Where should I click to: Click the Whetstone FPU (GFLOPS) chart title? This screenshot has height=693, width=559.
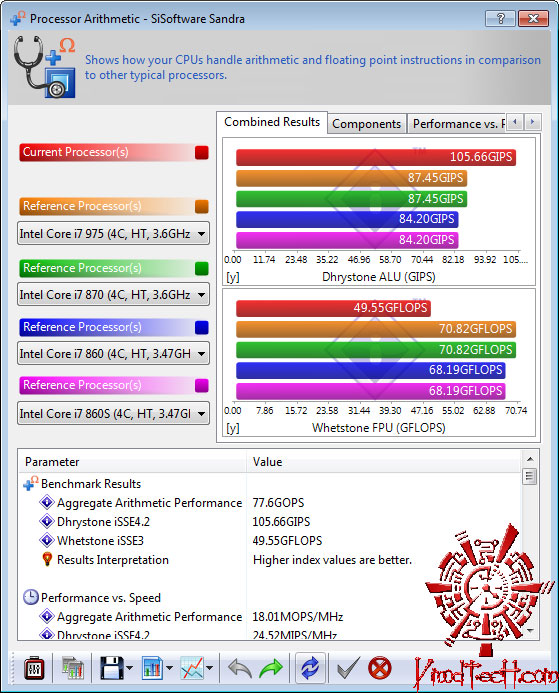click(x=379, y=428)
